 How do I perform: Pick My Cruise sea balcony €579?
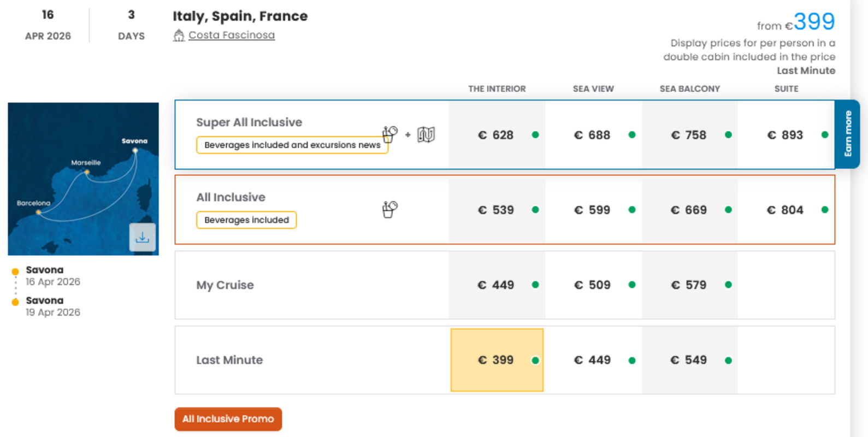[x=689, y=285]
